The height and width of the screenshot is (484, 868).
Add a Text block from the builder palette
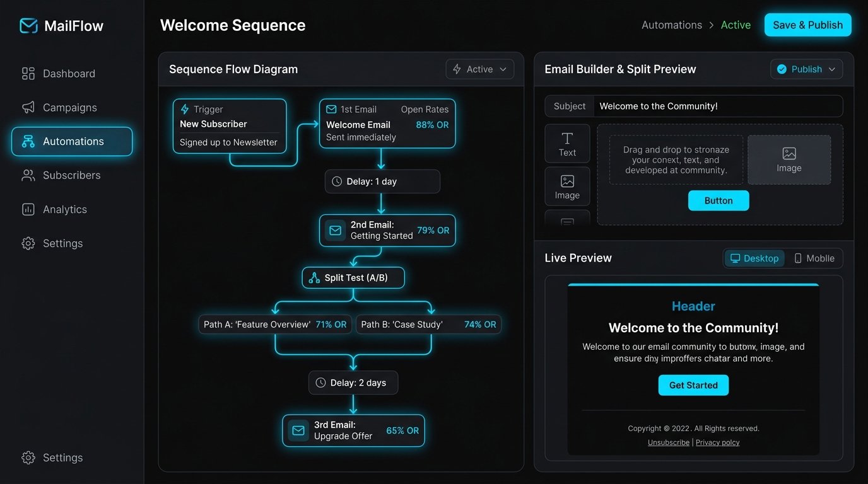tap(567, 144)
